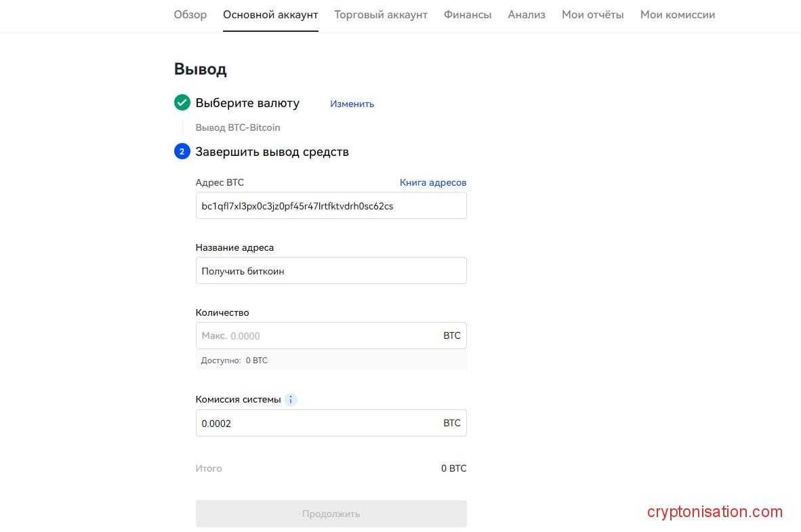The height and width of the screenshot is (532, 801).
Task: Click the green checkmark step icon
Action: click(182, 103)
